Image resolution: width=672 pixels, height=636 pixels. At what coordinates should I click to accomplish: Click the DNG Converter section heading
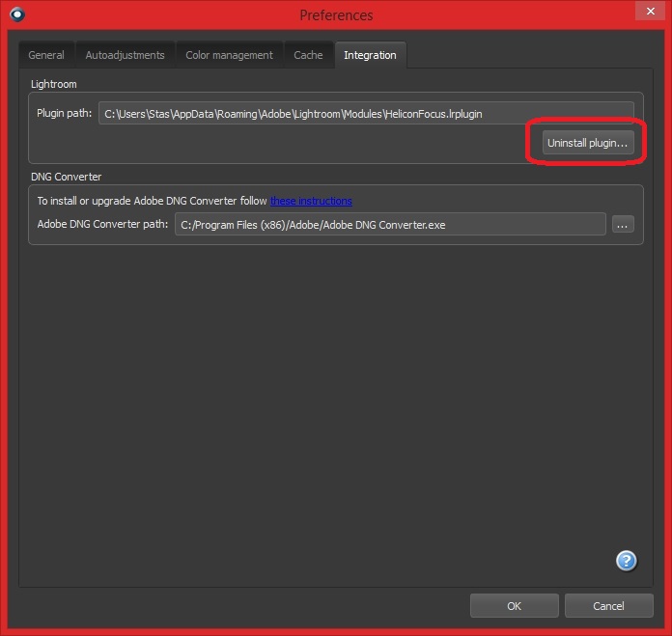[66, 177]
